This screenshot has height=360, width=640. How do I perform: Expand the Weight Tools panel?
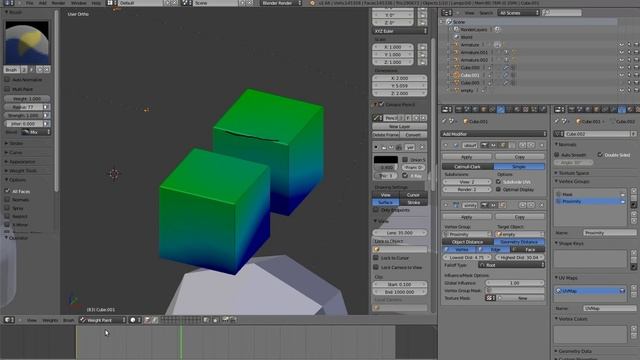(x=22, y=171)
